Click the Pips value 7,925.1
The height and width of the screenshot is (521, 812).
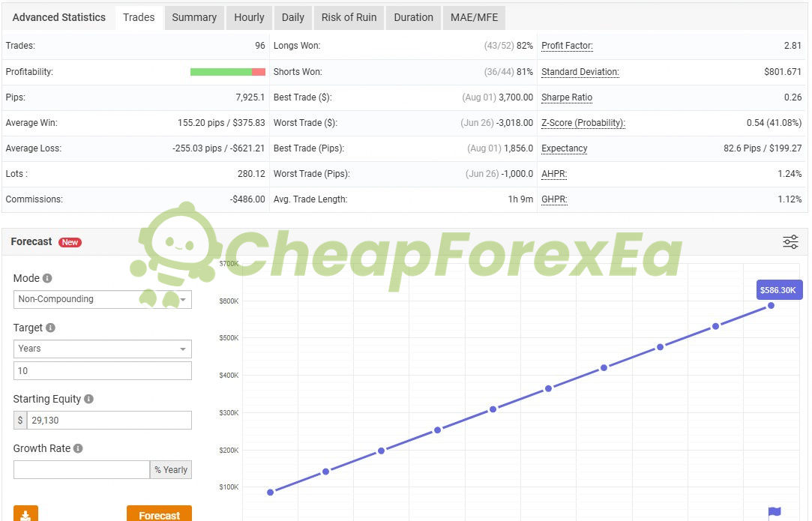point(250,97)
